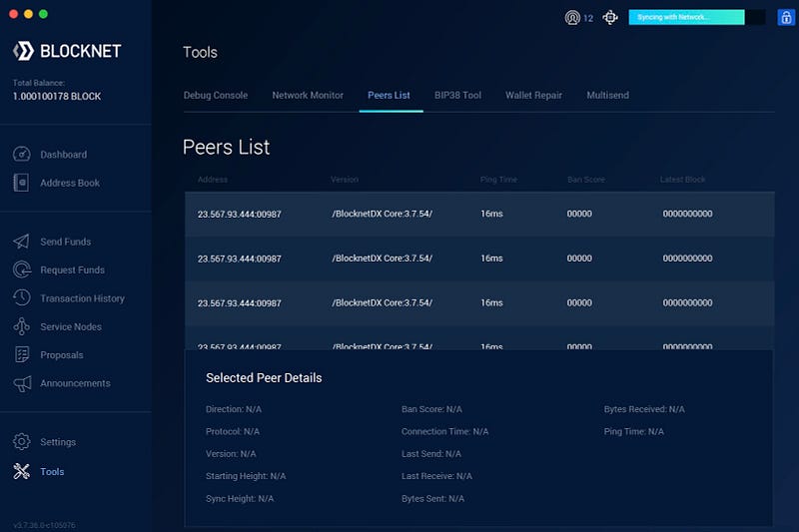Open the BIP38 Tool tab
799x532 pixels.
[457, 95]
